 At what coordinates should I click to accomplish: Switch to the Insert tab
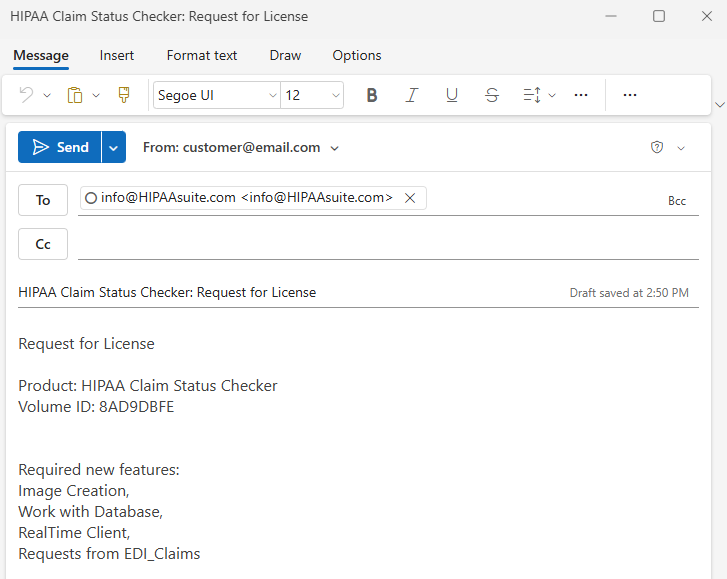tap(116, 56)
